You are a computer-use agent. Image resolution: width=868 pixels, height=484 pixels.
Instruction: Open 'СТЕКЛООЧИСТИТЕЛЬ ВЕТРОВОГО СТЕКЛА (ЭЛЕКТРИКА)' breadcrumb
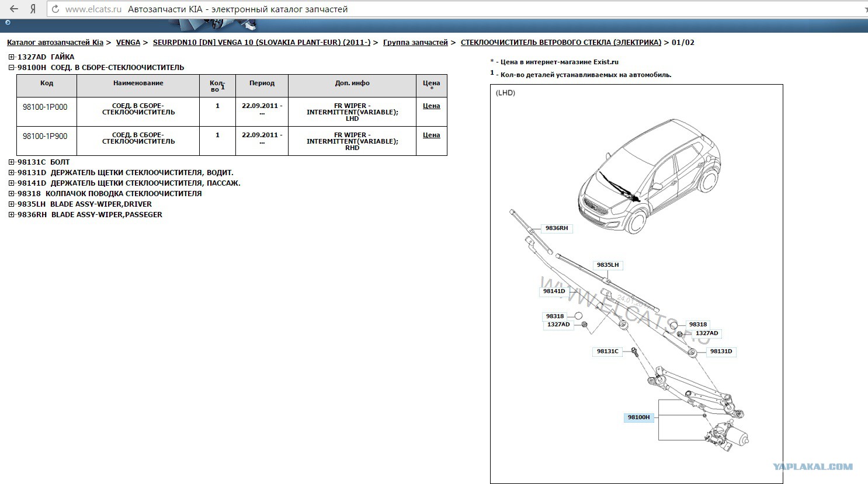point(561,43)
